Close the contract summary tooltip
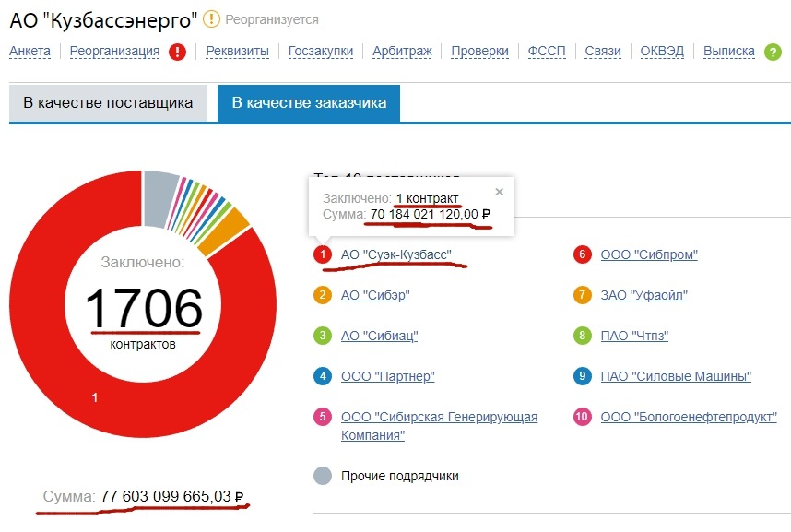 click(500, 192)
